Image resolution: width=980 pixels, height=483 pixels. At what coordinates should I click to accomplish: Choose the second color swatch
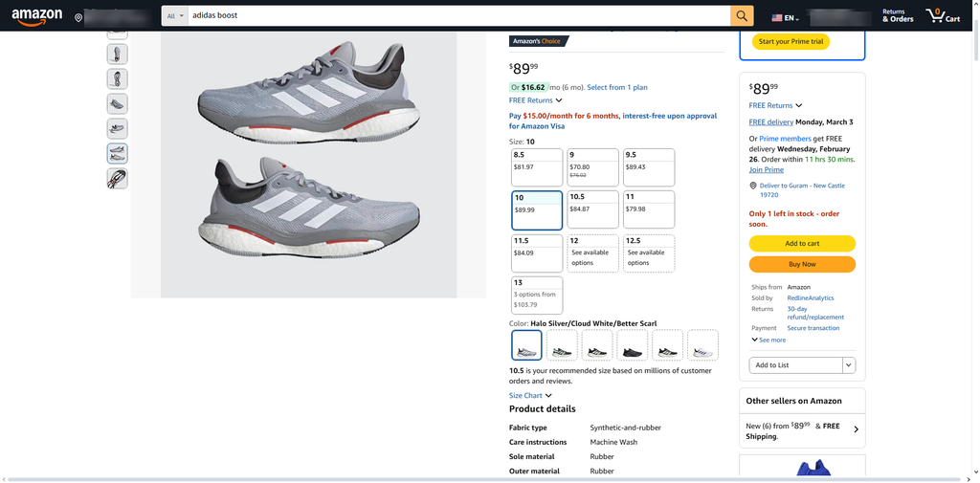[562, 345]
